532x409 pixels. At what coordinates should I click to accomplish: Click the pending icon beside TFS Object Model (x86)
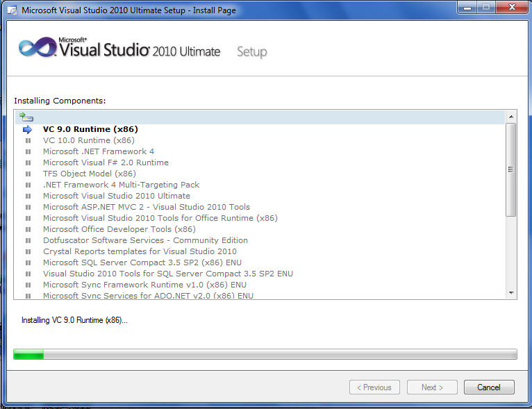tap(28, 174)
